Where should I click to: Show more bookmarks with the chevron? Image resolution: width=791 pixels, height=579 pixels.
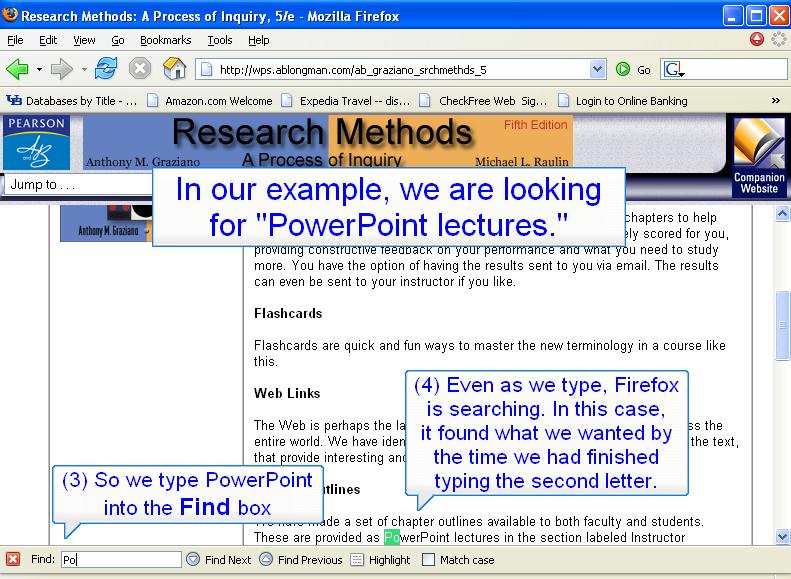click(775, 101)
